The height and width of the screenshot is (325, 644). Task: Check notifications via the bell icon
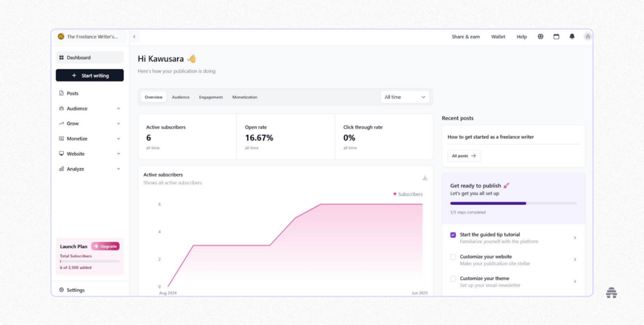[572, 36]
